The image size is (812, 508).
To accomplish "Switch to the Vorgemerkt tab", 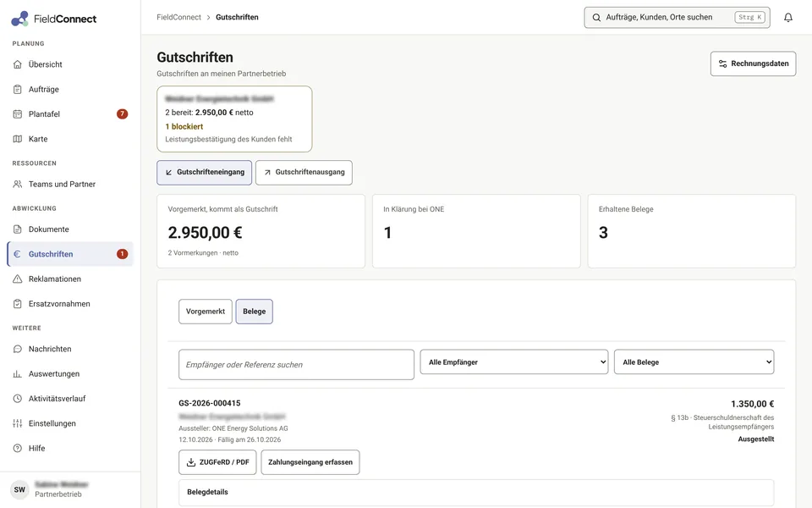I will [x=206, y=312].
